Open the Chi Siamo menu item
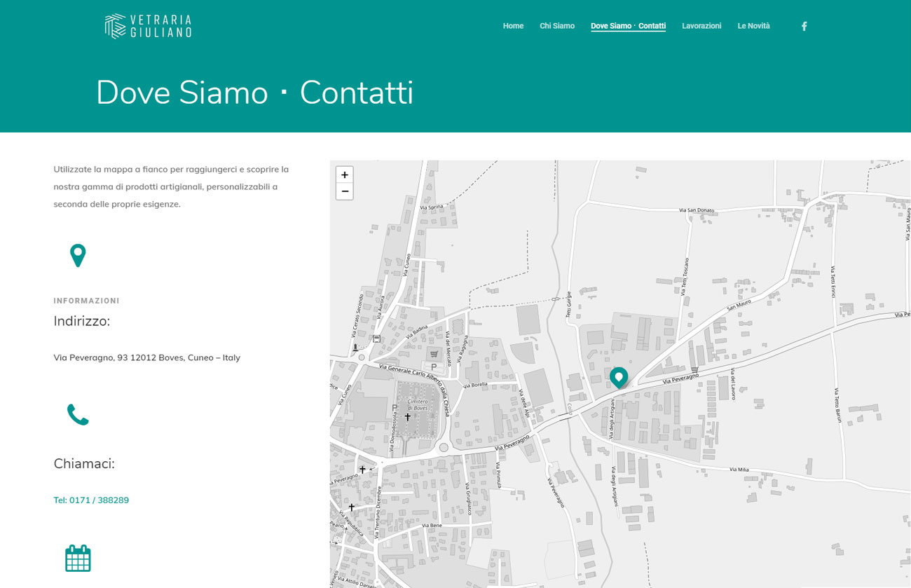Screen dimensions: 911x588 pyautogui.click(x=556, y=26)
